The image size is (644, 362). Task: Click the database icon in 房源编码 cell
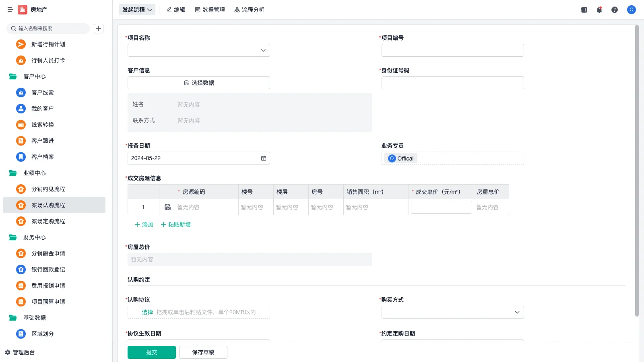tap(168, 207)
